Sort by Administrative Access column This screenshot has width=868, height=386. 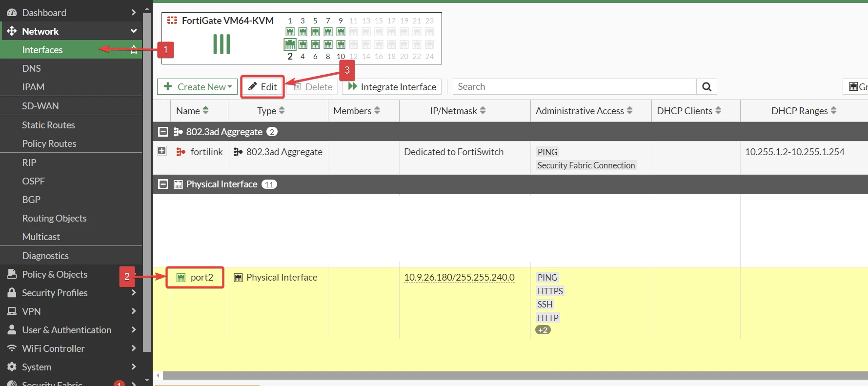point(629,111)
